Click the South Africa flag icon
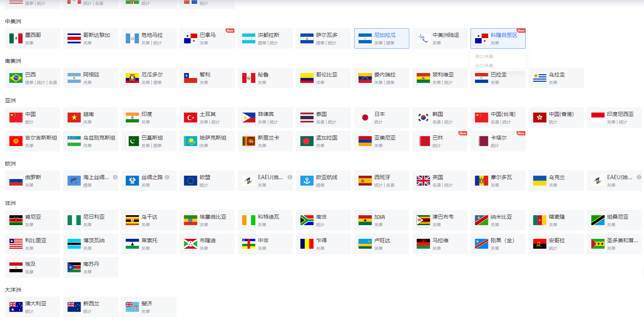The height and width of the screenshot is (324, 644). click(x=307, y=220)
